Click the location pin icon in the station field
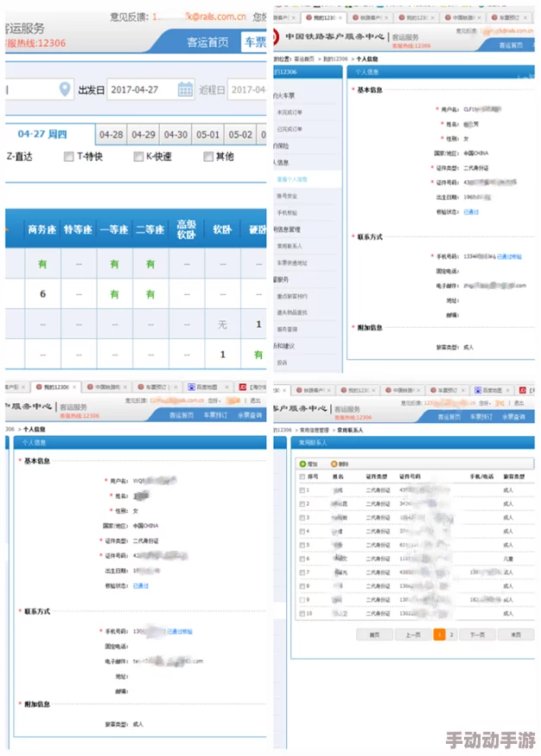Image resolution: width=541 pixels, height=756 pixels. coord(65,89)
